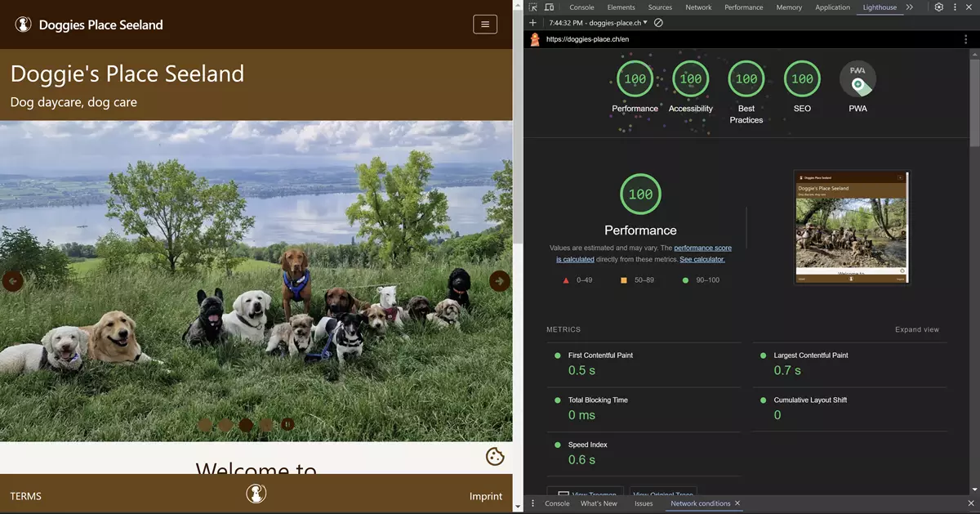Open the Performance DevTools tab

click(743, 7)
